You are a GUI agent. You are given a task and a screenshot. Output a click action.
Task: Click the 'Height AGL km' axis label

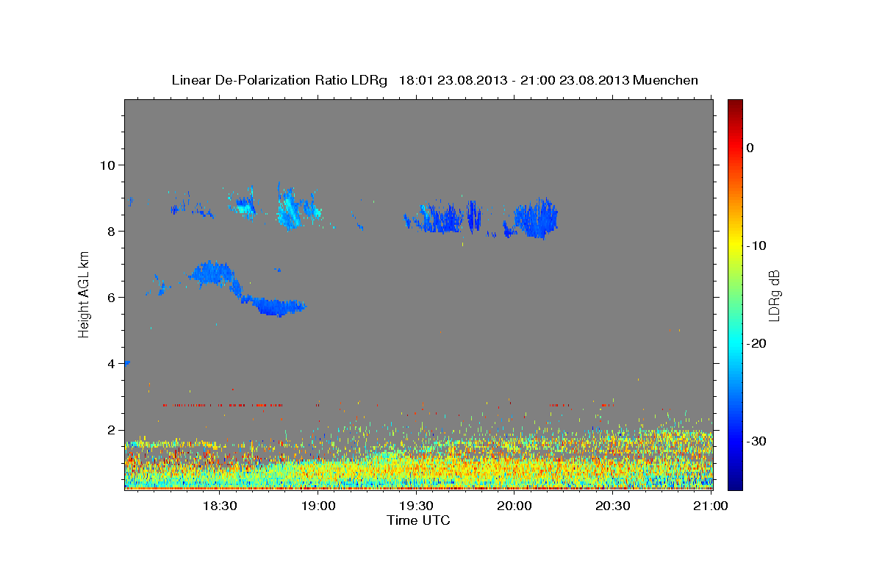(x=85, y=294)
